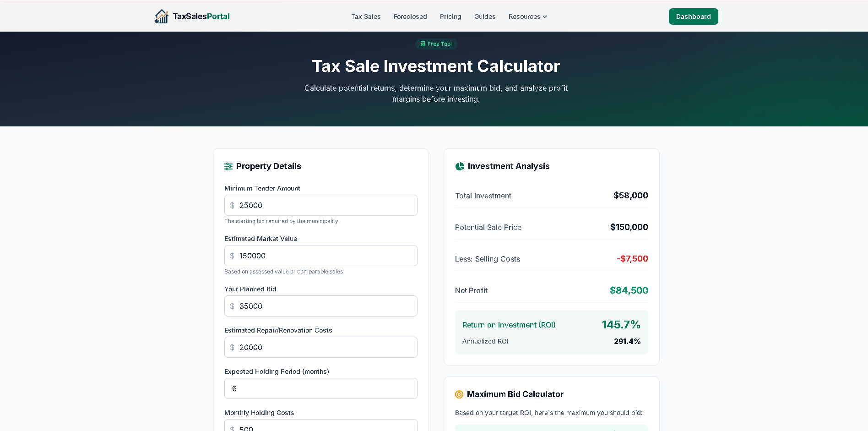Select the Expected Holding Period input
This screenshot has height=431, width=868.
[320, 388]
